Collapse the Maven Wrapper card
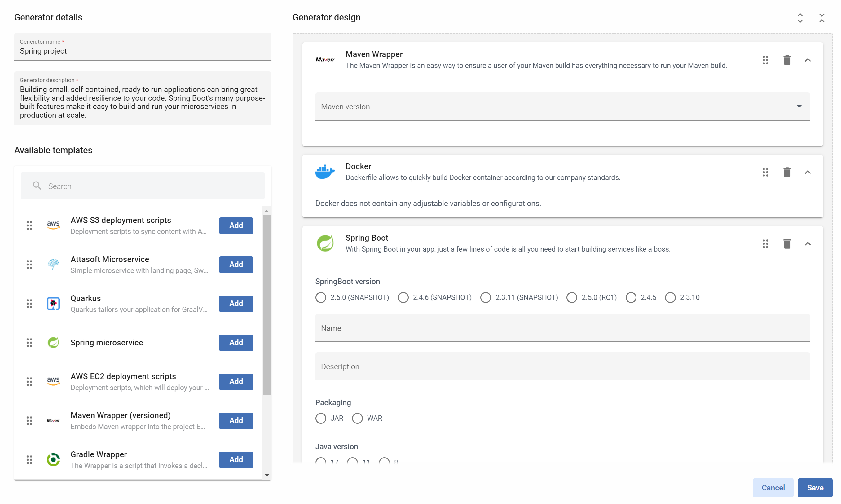This screenshot has width=841, height=504. [x=807, y=60]
